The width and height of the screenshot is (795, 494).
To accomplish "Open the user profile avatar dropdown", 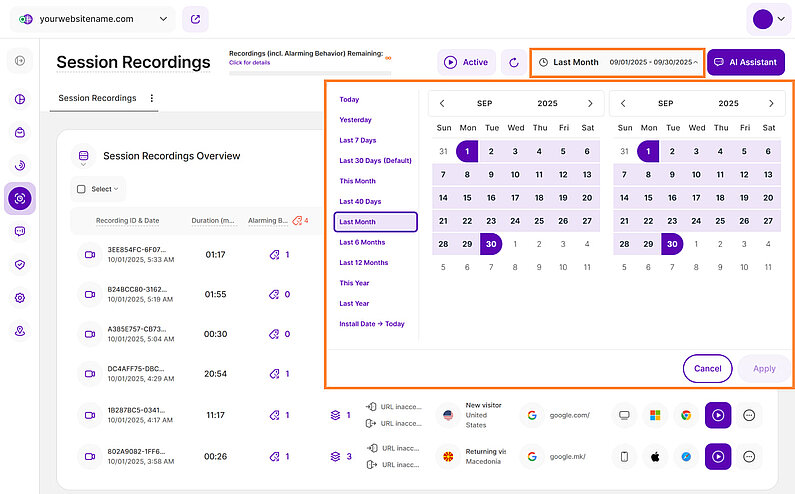I will point(768,19).
